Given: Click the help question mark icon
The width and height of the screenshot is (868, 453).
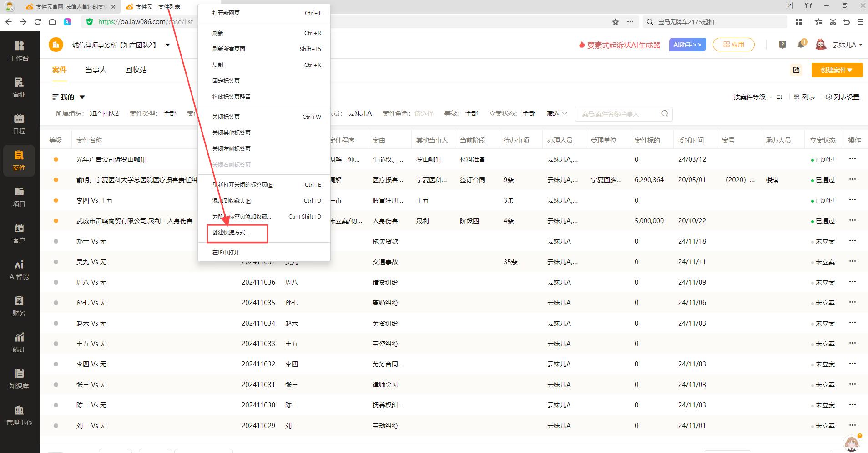Looking at the screenshot, I should [782, 45].
